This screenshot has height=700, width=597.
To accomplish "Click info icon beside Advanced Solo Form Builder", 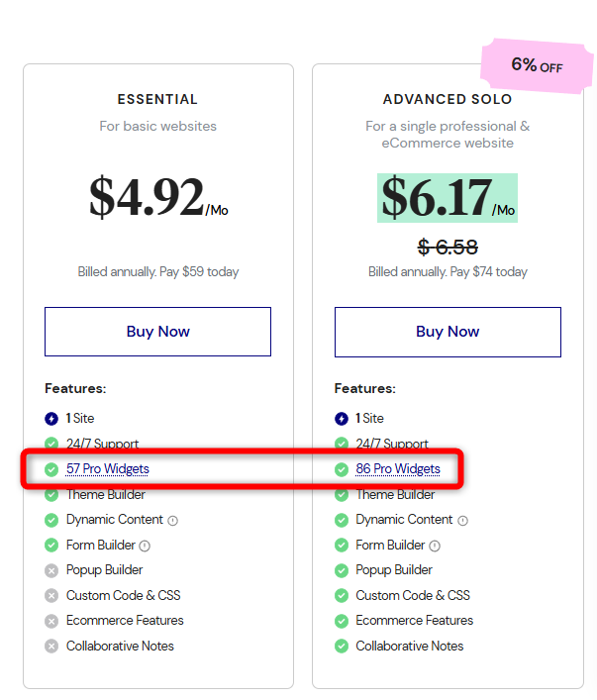I will (435, 546).
